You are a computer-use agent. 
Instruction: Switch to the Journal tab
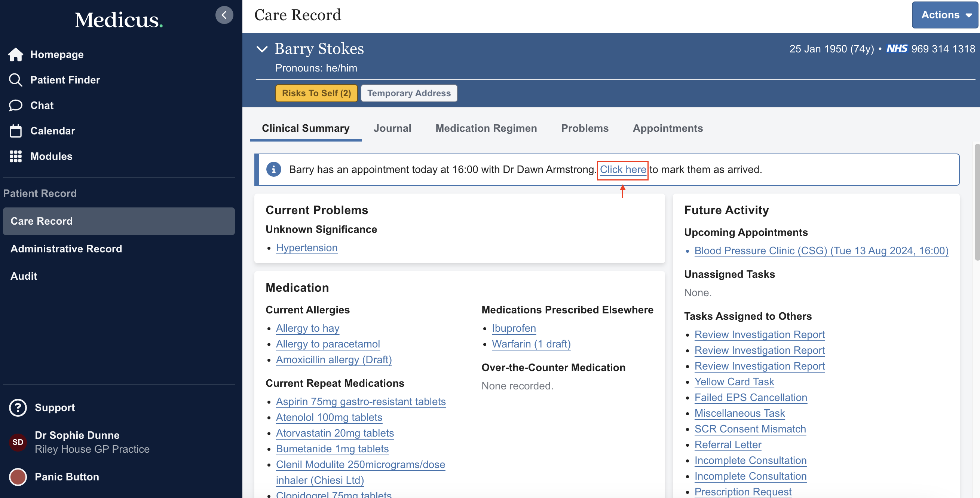[392, 128]
